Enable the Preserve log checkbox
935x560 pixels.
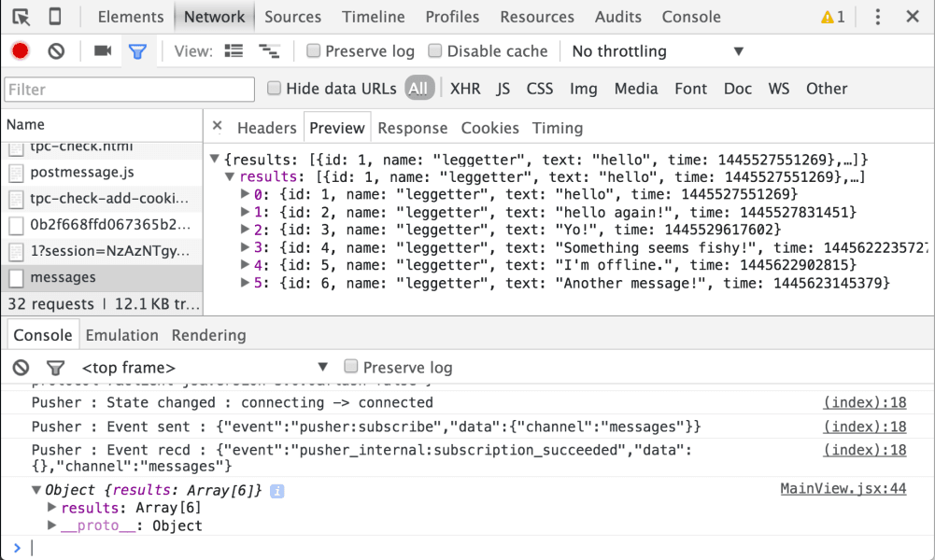pyautogui.click(x=313, y=50)
